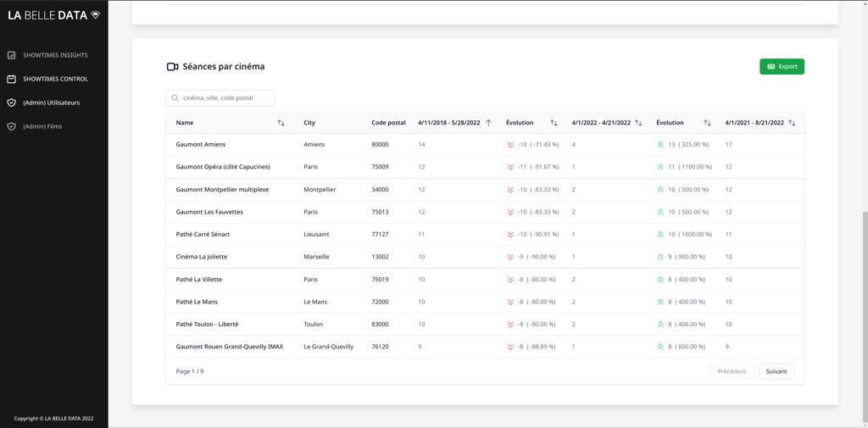Click green up arrow in Gaumont Les Fauvettes row

[x=660, y=212]
